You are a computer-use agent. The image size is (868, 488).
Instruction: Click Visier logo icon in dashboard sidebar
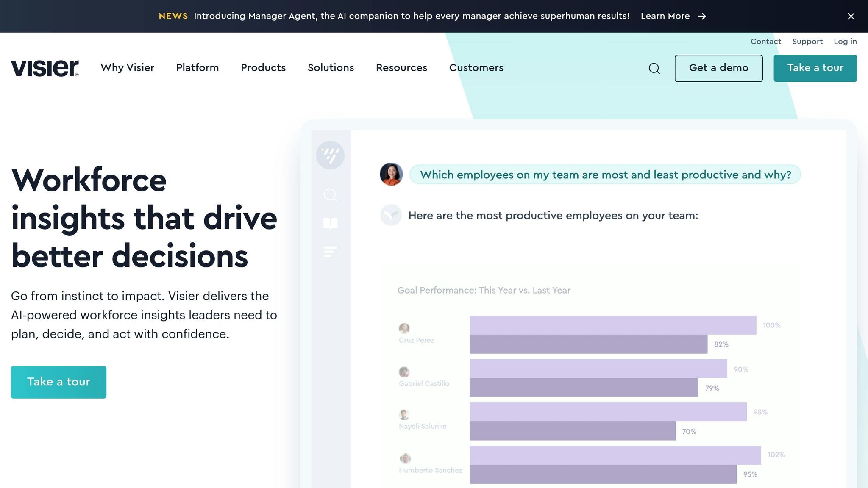pos(330,155)
